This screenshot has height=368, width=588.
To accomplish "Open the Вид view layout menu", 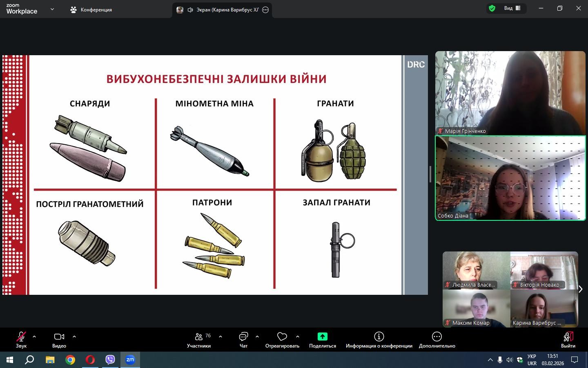I will coord(512,8).
